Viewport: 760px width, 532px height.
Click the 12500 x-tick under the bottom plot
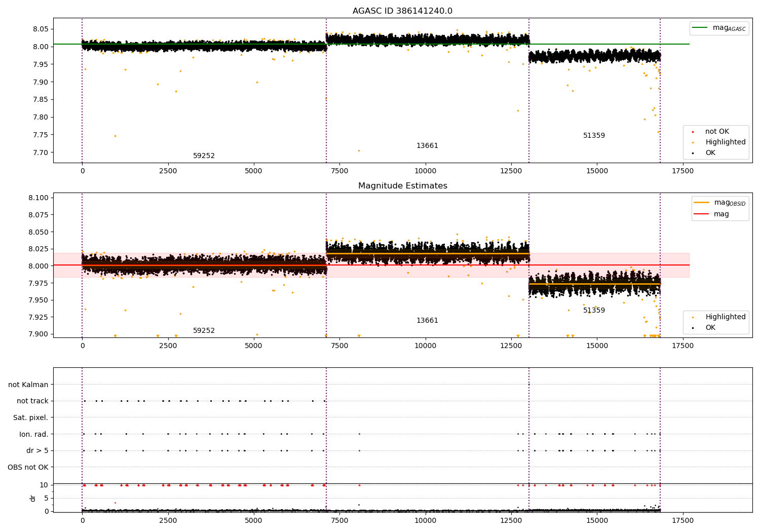(x=511, y=521)
